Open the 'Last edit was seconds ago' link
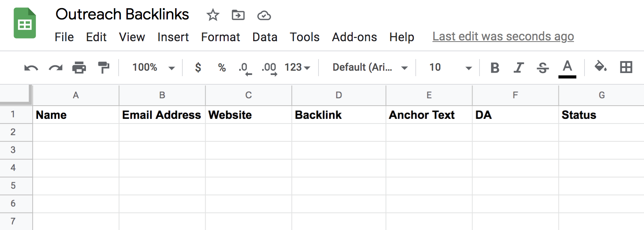The height and width of the screenshot is (230, 644). click(503, 37)
